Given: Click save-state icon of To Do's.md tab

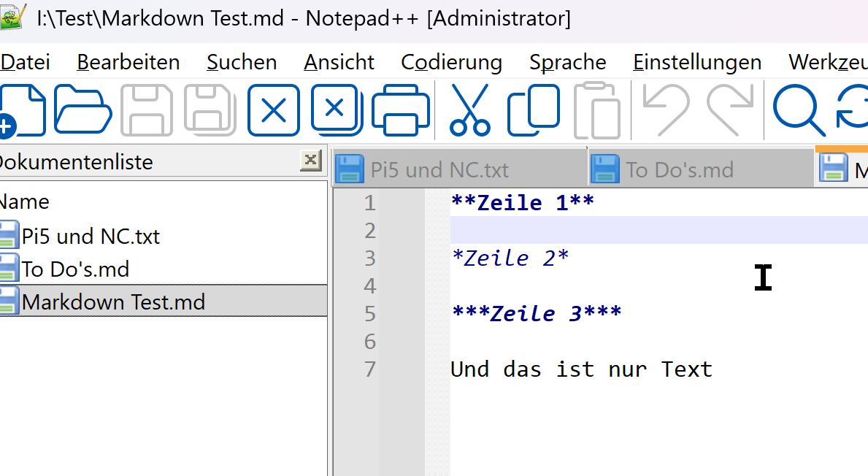Looking at the screenshot, I should [x=604, y=169].
